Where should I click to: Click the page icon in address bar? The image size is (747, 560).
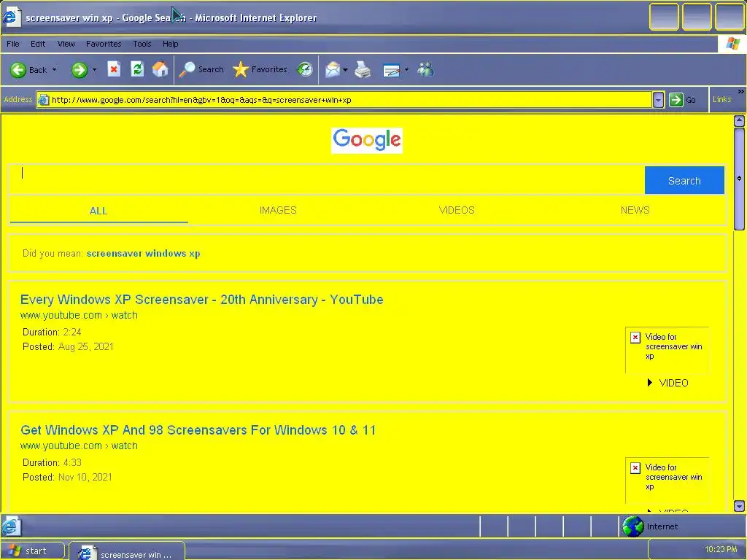pos(43,100)
